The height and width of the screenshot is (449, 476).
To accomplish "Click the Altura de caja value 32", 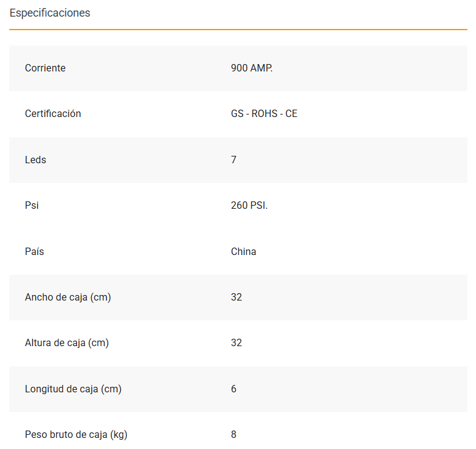I will pyautogui.click(x=236, y=343).
